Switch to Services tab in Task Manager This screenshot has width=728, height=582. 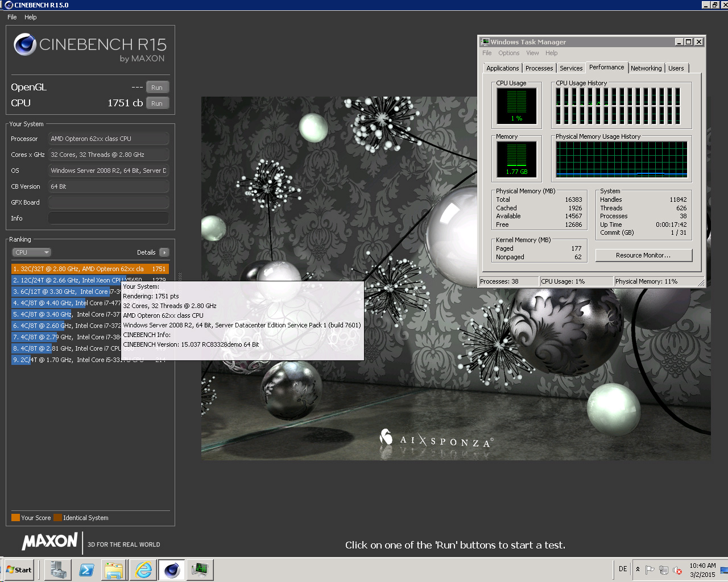[x=571, y=68]
